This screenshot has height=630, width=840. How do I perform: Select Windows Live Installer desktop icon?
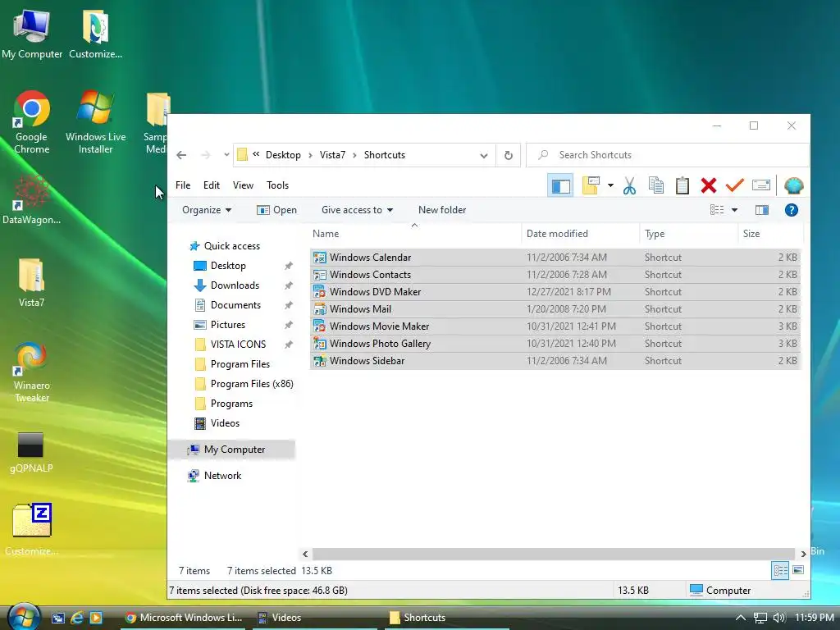(x=95, y=122)
